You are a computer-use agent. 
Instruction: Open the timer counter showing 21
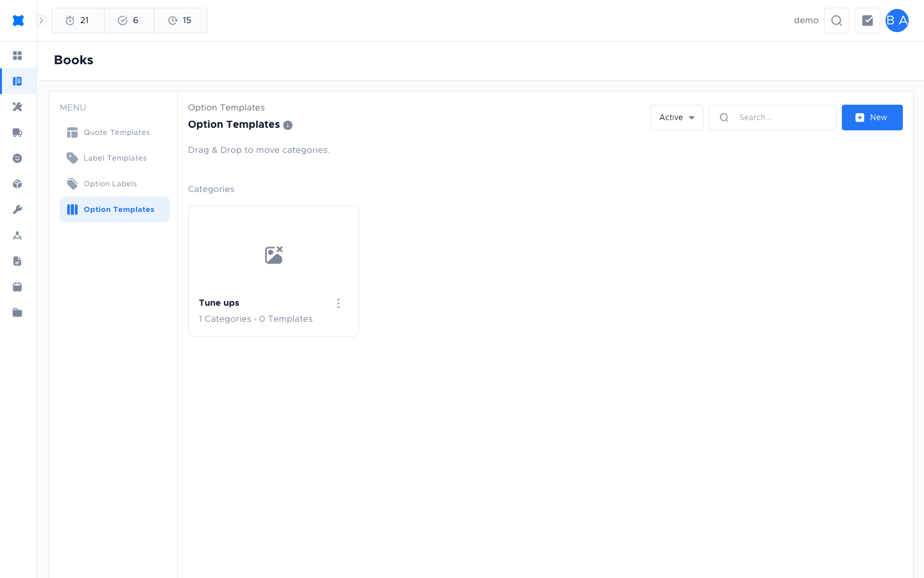pos(78,21)
